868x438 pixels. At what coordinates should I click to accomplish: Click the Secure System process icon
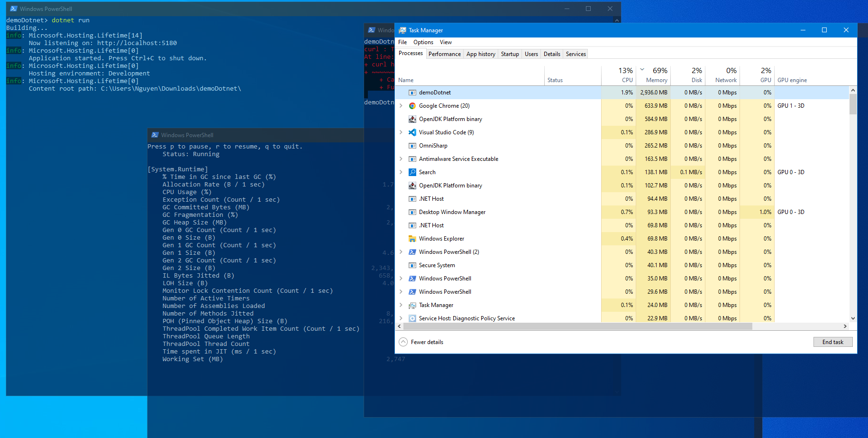point(412,265)
